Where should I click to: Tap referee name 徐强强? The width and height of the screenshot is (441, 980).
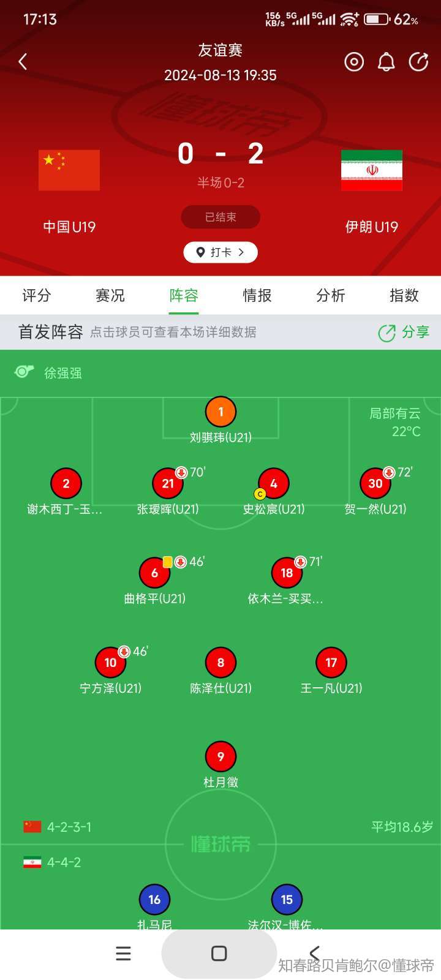pyautogui.click(x=62, y=373)
